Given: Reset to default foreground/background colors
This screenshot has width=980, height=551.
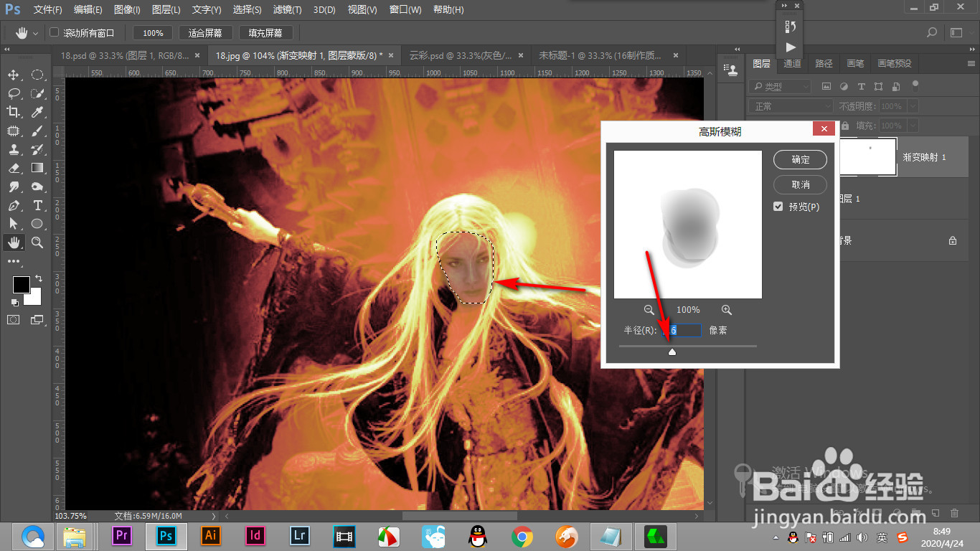Looking at the screenshot, I should tap(14, 302).
